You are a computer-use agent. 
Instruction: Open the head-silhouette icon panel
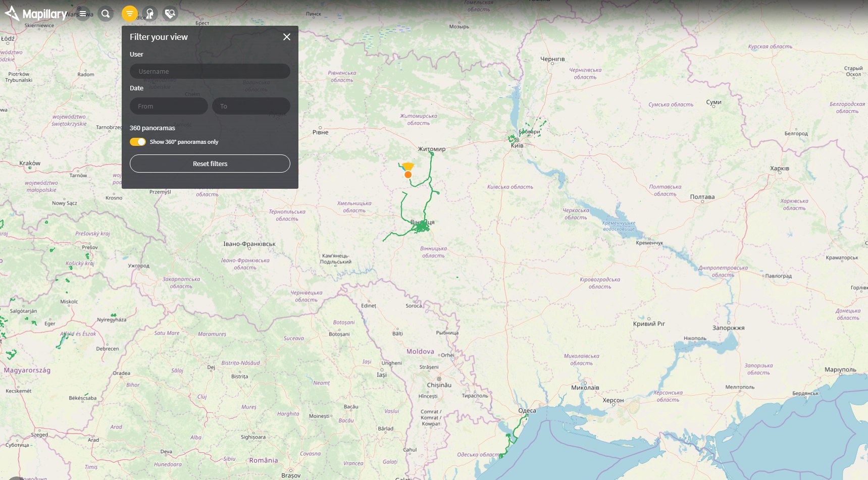coord(150,14)
